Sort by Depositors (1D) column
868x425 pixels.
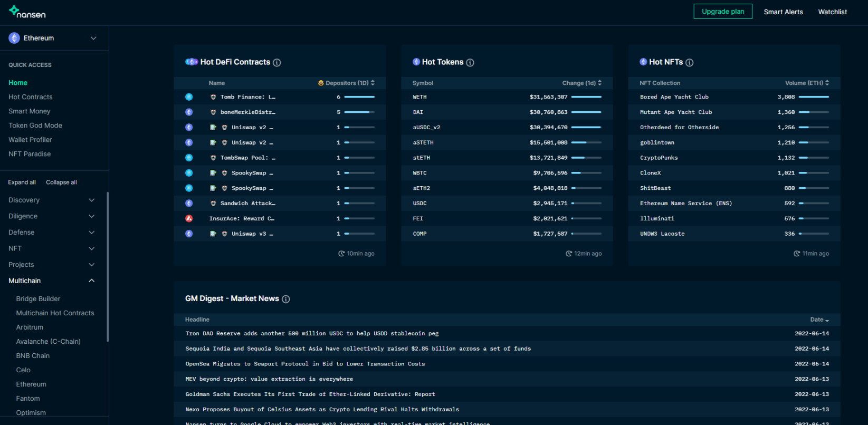click(x=347, y=83)
